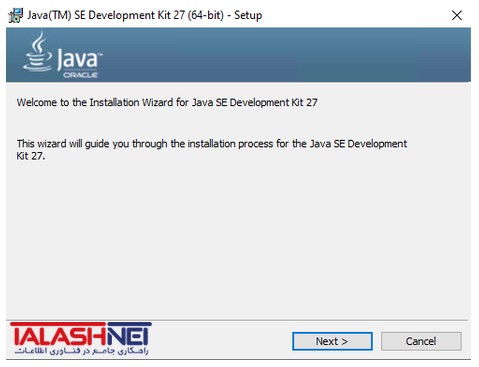This screenshot has width=479, height=367.
Task: Cancel the JDK 27 installation
Action: pos(421,341)
